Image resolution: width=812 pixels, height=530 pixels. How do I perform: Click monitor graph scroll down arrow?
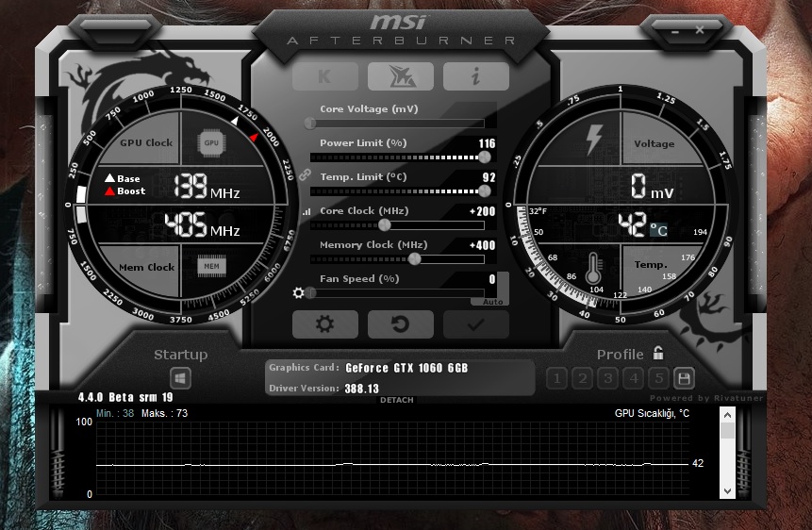pyautogui.click(x=727, y=490)
